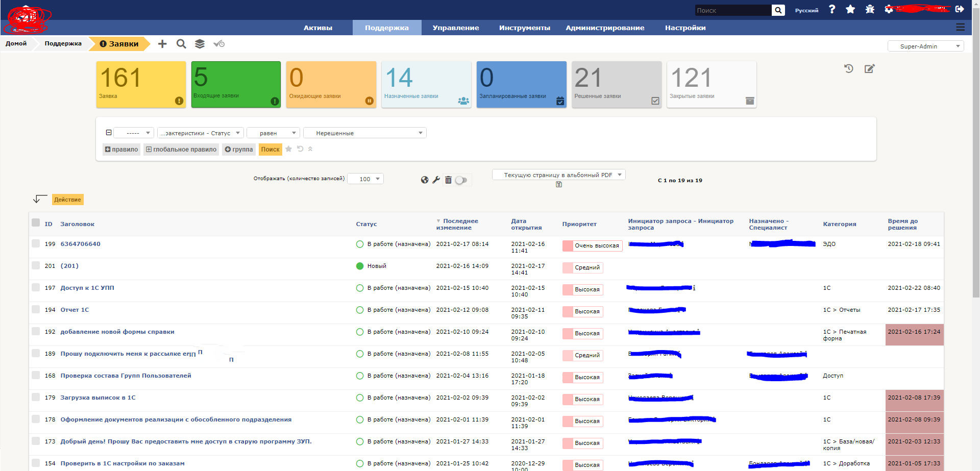Remove the search criterion minus icon

109,133
